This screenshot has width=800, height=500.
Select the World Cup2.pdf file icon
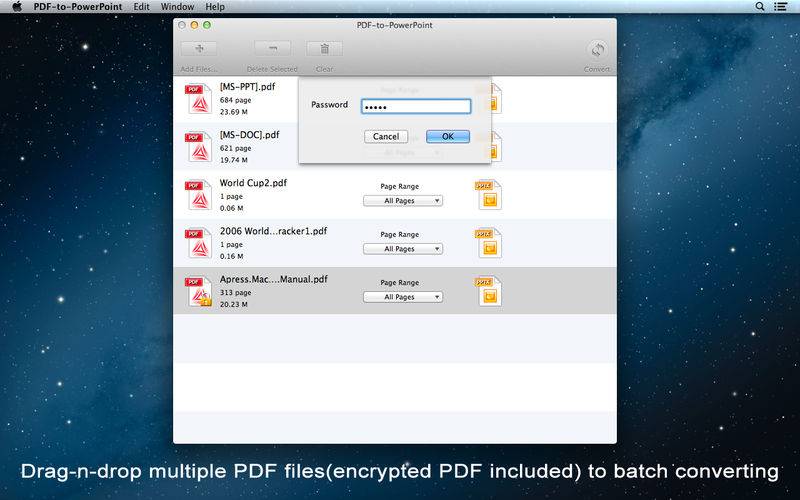click(x=198, y=195)
